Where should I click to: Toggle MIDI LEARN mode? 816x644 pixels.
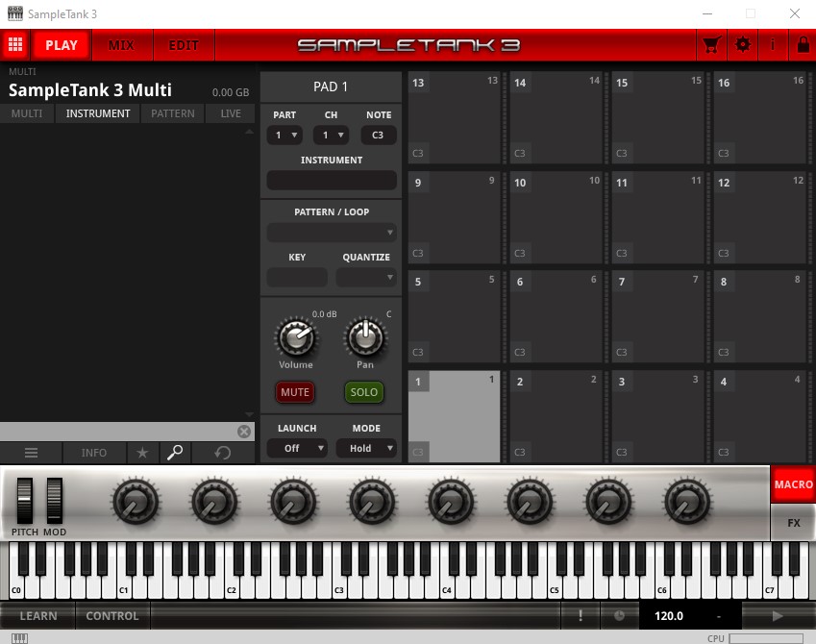38,616
